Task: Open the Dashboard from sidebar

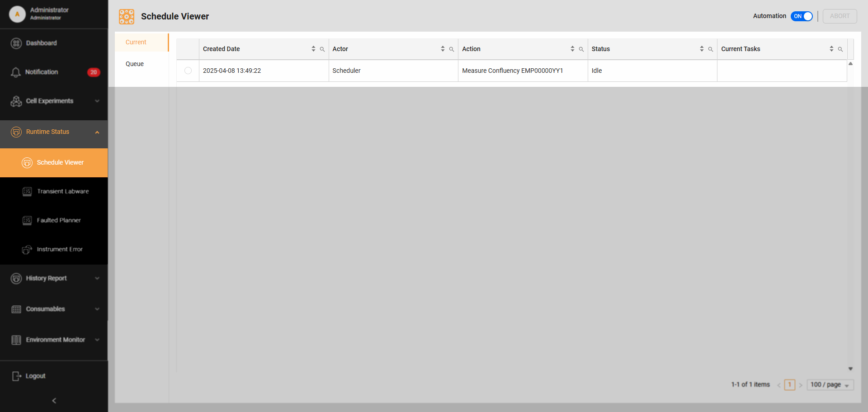Action: [x=41, y=43]
